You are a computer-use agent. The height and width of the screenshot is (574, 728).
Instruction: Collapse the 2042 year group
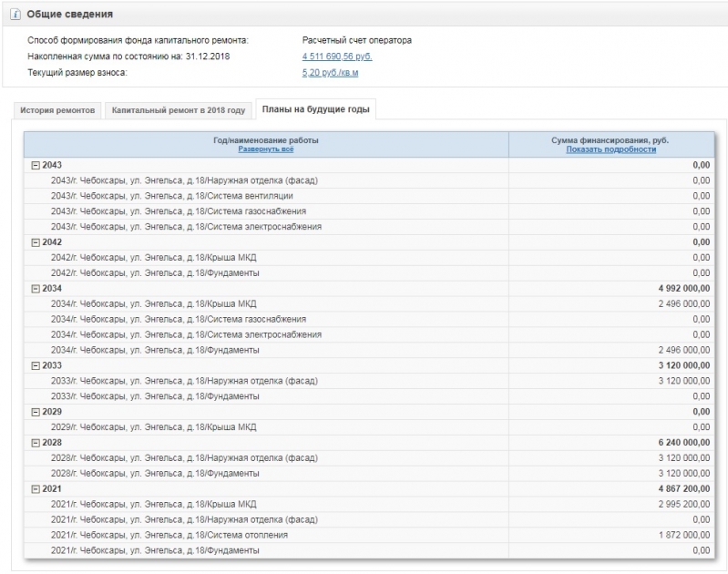36,242
